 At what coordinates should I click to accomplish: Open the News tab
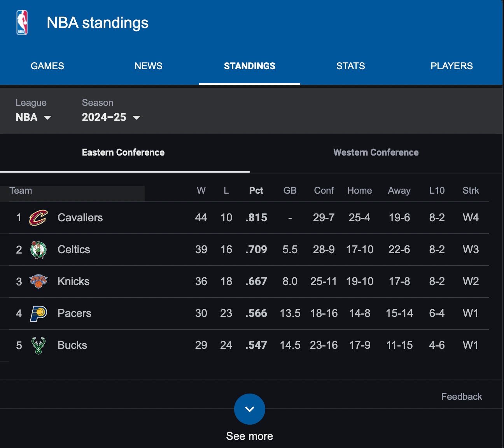(x=149, y=66)
